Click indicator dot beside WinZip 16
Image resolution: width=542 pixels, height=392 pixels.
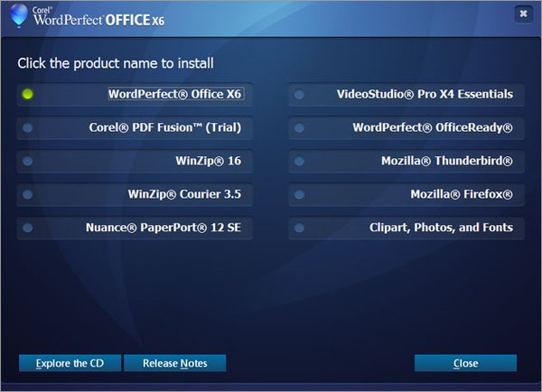pyautogui.click(x=28, y=161)
